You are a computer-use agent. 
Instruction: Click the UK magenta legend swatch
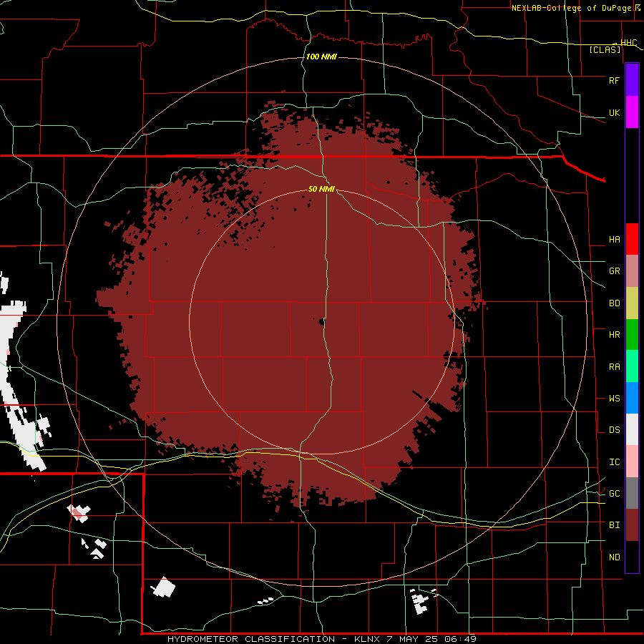pos(632,112)
